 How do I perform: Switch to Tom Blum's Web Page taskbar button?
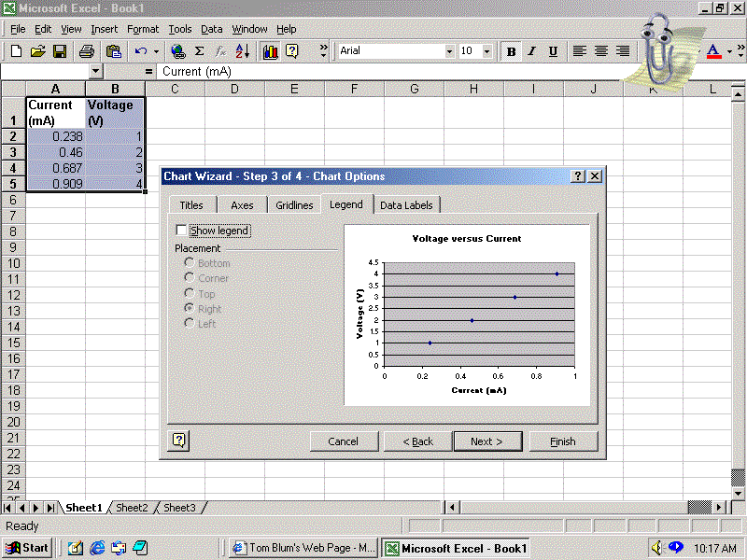point(303,548)
